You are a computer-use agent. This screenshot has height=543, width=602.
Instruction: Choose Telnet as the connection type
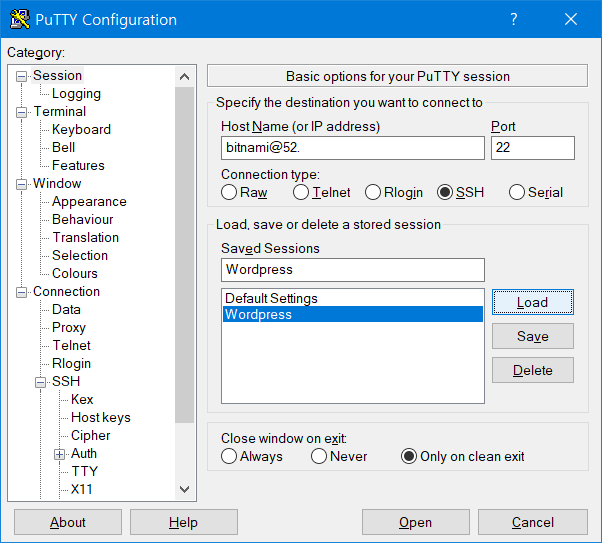pos(301,192)
